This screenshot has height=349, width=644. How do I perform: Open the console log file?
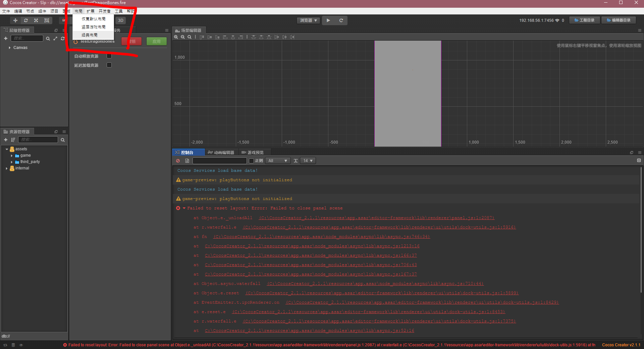pyautogui.click(x=187, y=161)
